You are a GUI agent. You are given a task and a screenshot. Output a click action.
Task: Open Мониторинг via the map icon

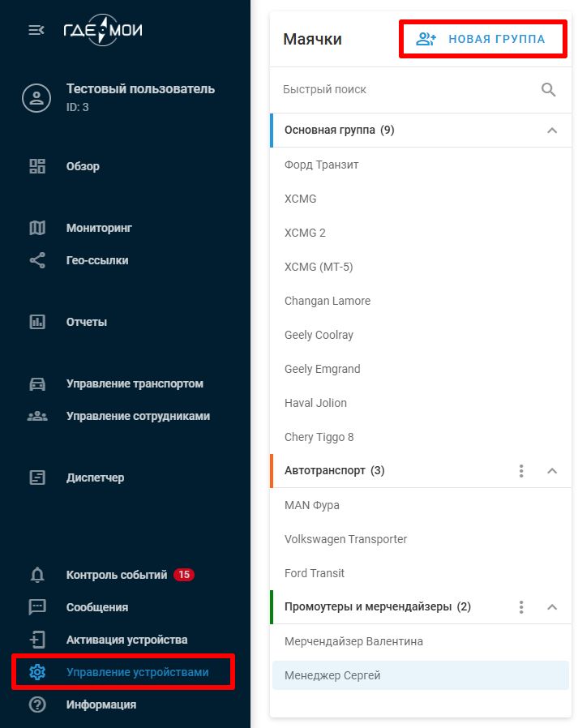[36, 228]
